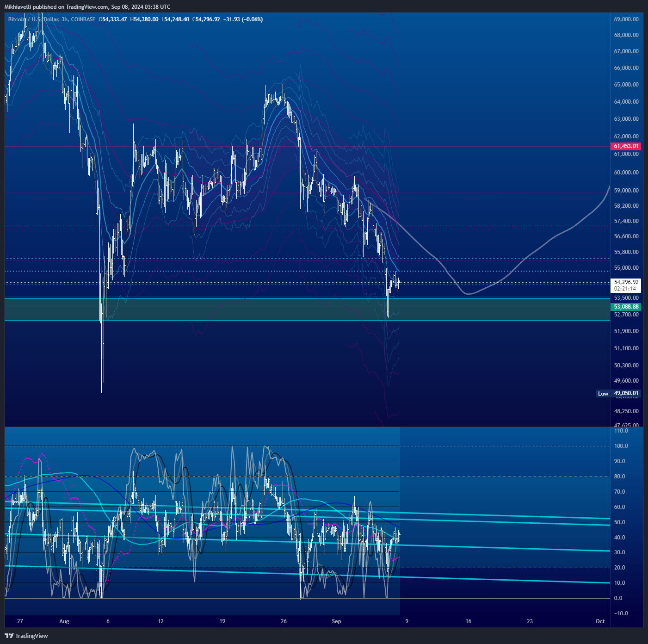The image size is (648, 644).
Task: Click the 65,000.00 price axis label
Action: pos(626,85)
